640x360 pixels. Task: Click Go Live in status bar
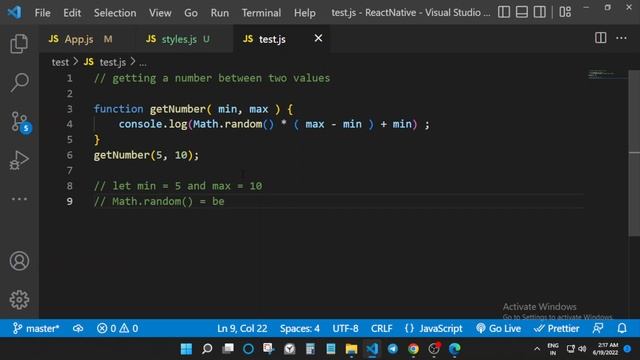(x=498, y=329)
